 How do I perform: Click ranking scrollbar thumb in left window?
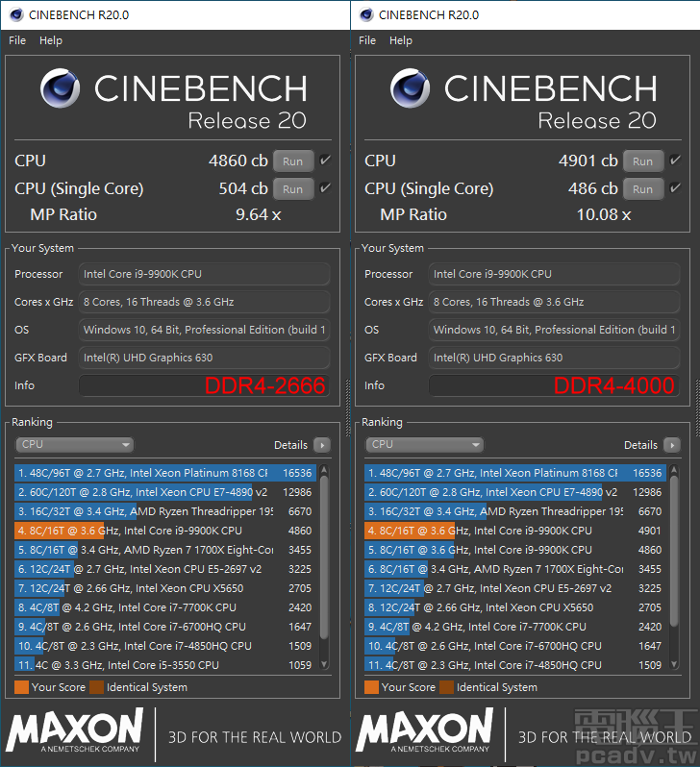click(x=324, y=557)
